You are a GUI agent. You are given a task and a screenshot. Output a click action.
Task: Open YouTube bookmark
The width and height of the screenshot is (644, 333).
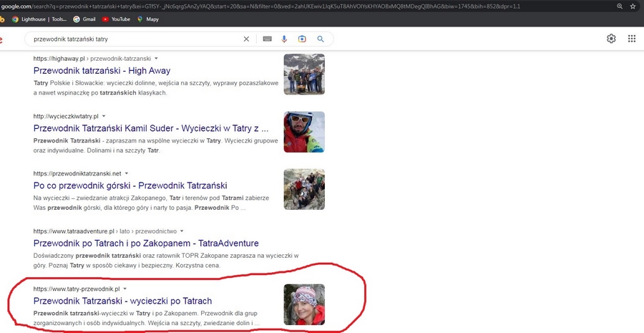(x=116, y=19)
